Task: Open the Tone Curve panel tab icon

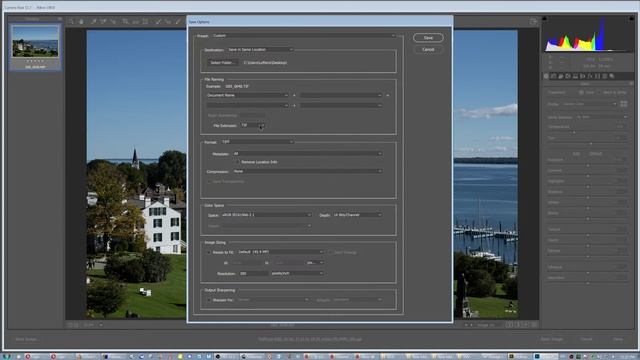Action: click(x=553, y=76)
